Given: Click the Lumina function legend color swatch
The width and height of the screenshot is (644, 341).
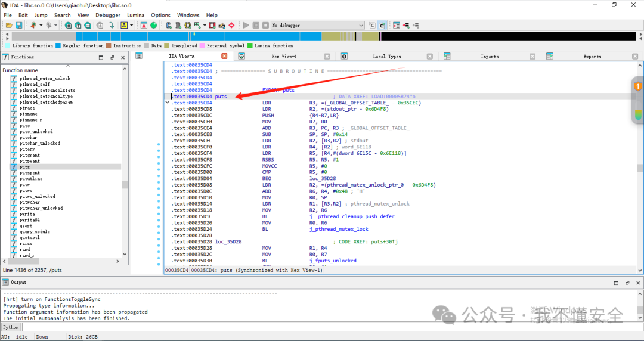Looking at the screenshot, I should tap(250, 45).
